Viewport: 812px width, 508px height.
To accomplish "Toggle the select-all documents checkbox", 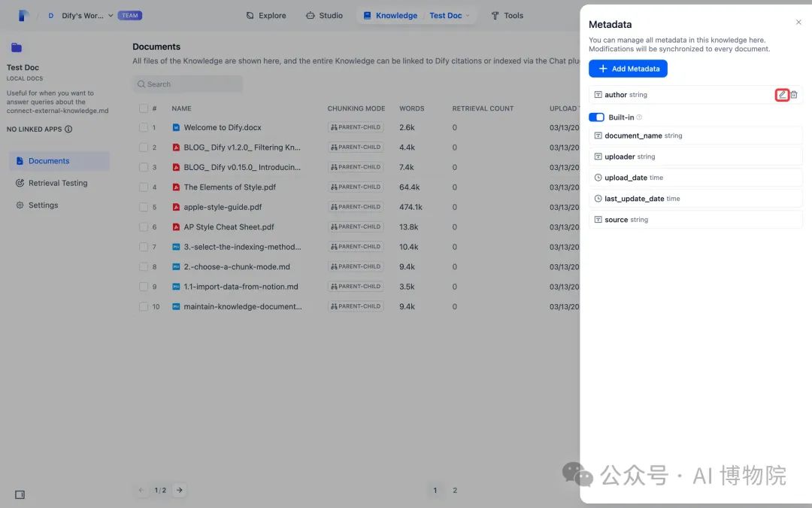I will (144, 108).
